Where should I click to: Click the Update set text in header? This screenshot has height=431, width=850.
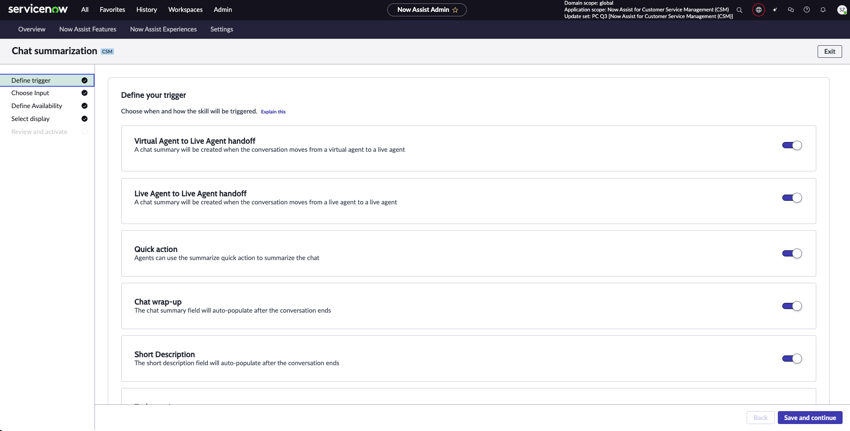tap(648, 16)
